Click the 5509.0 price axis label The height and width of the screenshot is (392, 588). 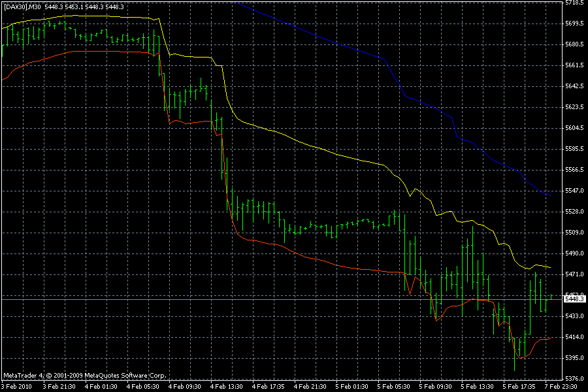[x=574, y=233]
